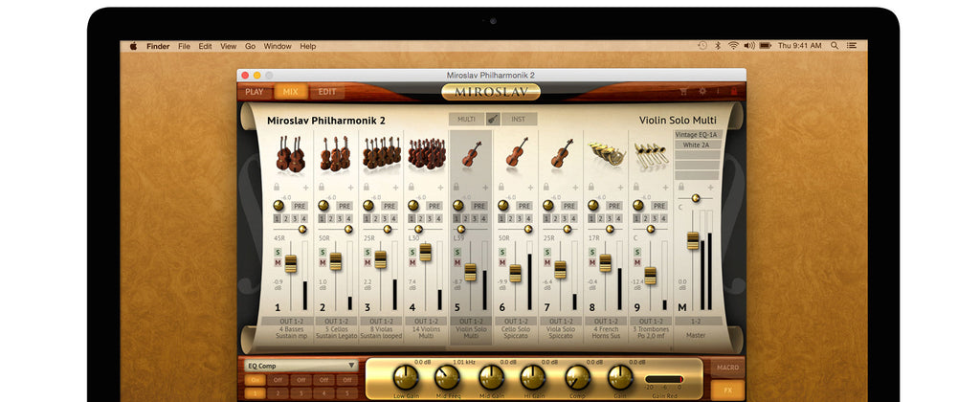Viewport: 980px width, 402px height.
Task: Switch to the PLAY tab
Action: click(x=255, y=92)
